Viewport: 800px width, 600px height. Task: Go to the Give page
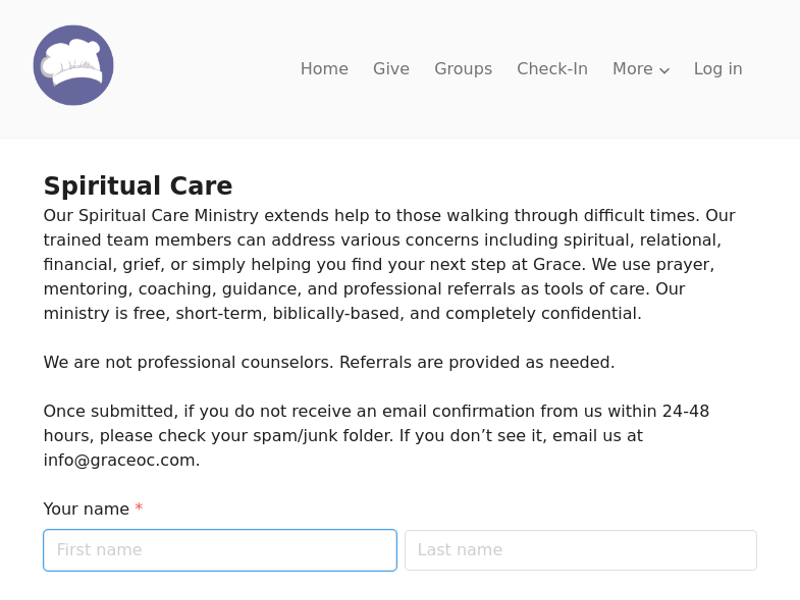tap(391, 69)
